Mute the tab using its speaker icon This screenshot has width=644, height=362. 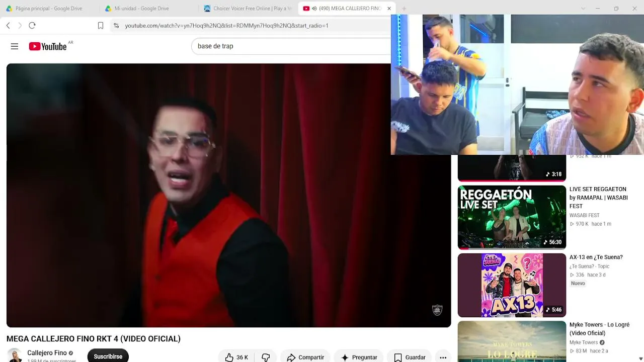314,9
